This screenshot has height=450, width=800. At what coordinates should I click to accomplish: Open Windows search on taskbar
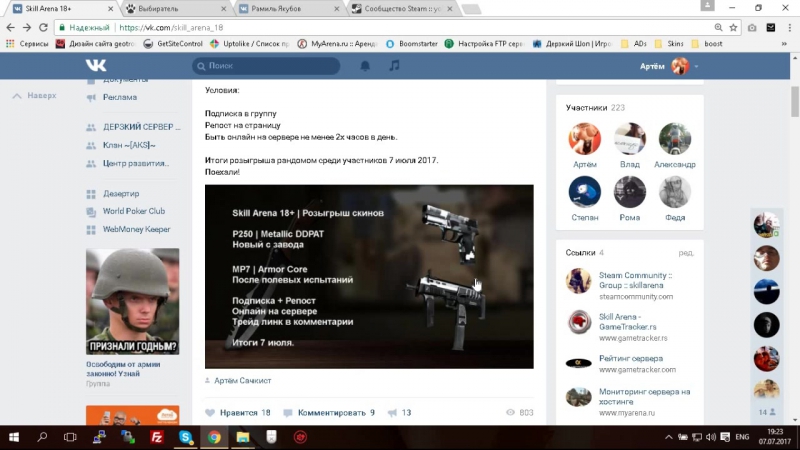[x=42, y=437]
